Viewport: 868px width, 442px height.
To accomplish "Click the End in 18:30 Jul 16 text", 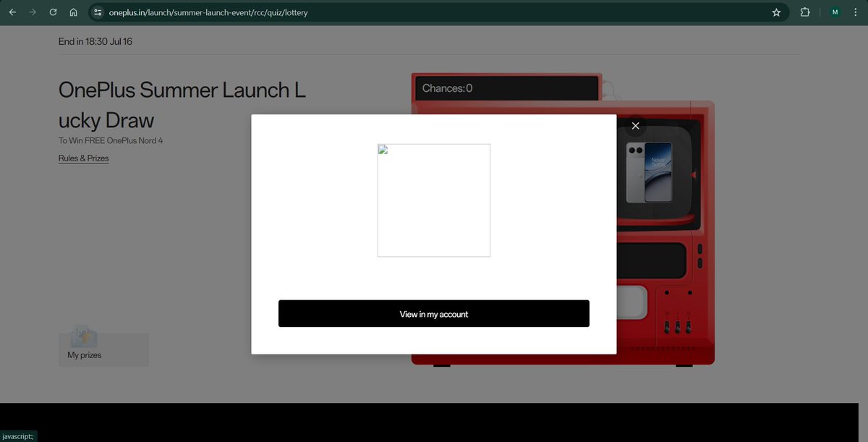I will tap(95, 42).
